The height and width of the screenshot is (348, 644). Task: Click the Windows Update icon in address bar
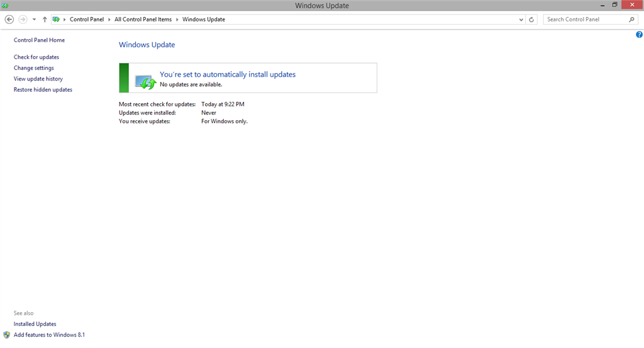(56, 20)
